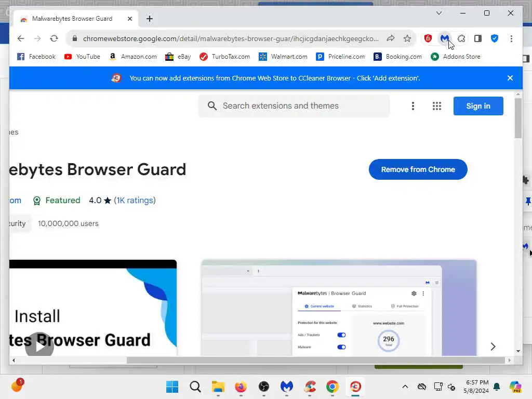Open the Extensions puzzle-piece menu
Viewport: 532px width, 399px height.
pos(461,38)
